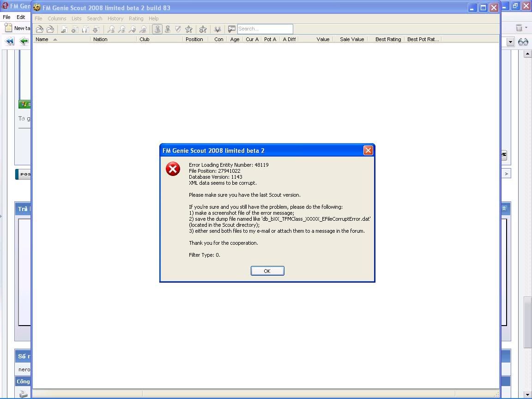The width and height of the screenshot is (532, 399).
Task: Click the '>' button in the Opera page
Action: pos(506,174)
